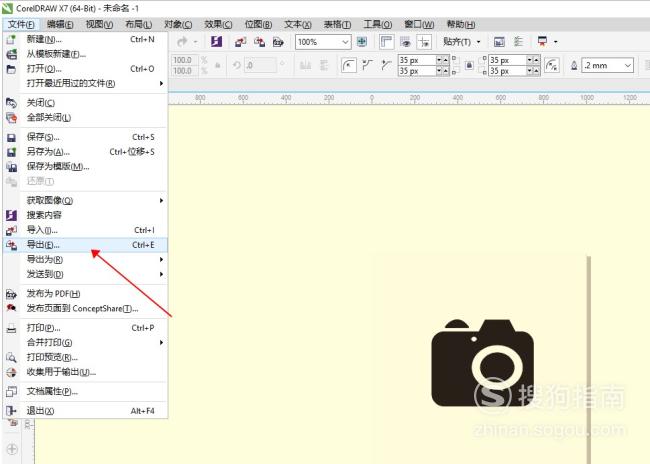This screenshot has width=650, height=464.
Task: Choose Close (关闭) menu item
Action: click(85, 102)
